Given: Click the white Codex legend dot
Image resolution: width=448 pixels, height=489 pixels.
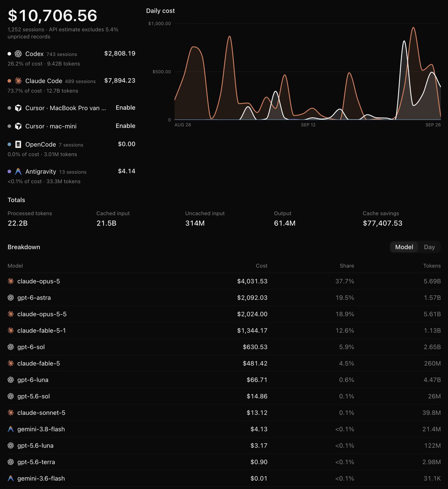Looking at the screenshot, I should tap(9, 54).
